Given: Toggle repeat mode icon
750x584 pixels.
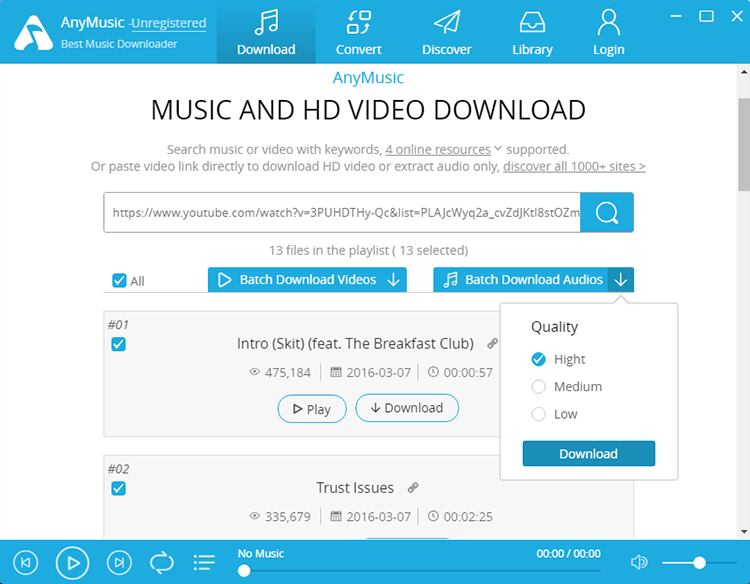Looking at the screenshot, I should point(162,562).
